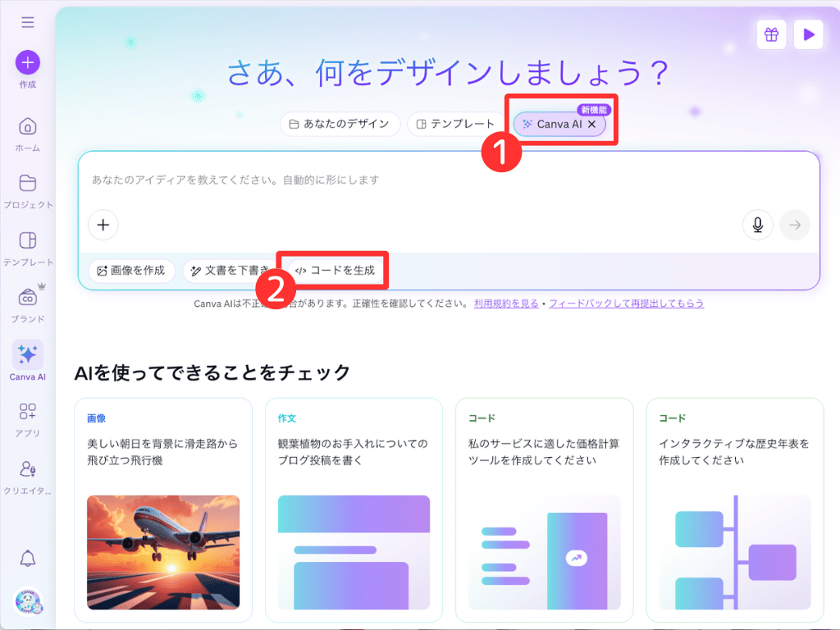840x630 pixels.
Task: Open the hamburger menu icon
Action: tap(28, 22)
